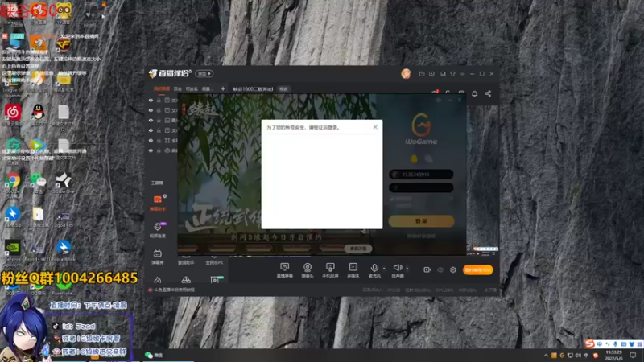Click the mode switch pill beside the logo
This screenshot has height=362, width=644.
pyautogui.click(x=204, y=73)
